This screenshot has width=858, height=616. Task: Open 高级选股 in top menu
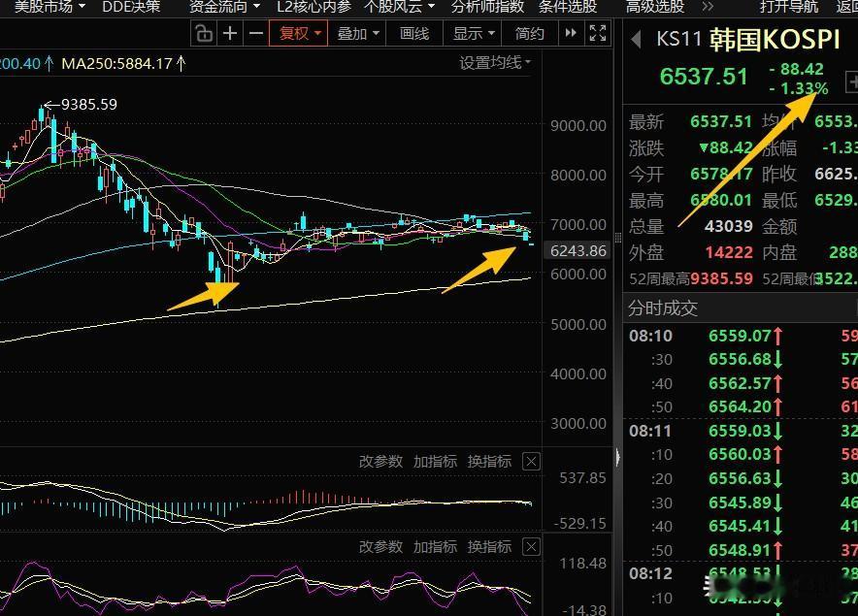coord(655,7)
